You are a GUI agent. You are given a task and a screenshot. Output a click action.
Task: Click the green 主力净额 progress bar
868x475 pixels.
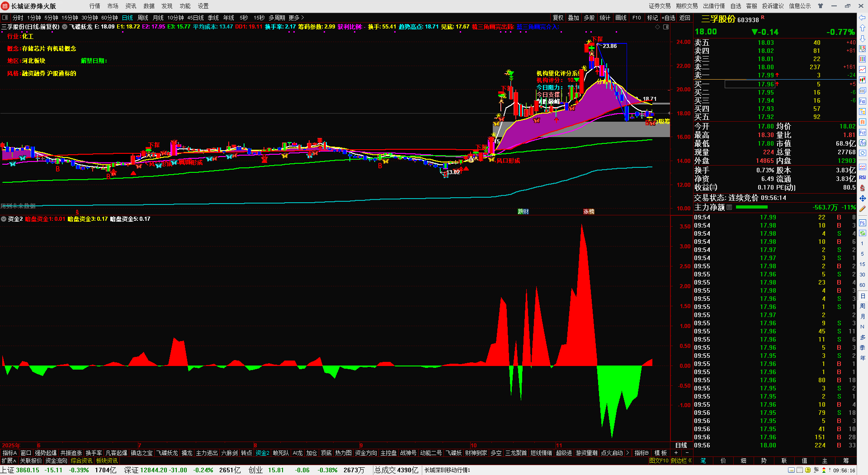(752, 207)
